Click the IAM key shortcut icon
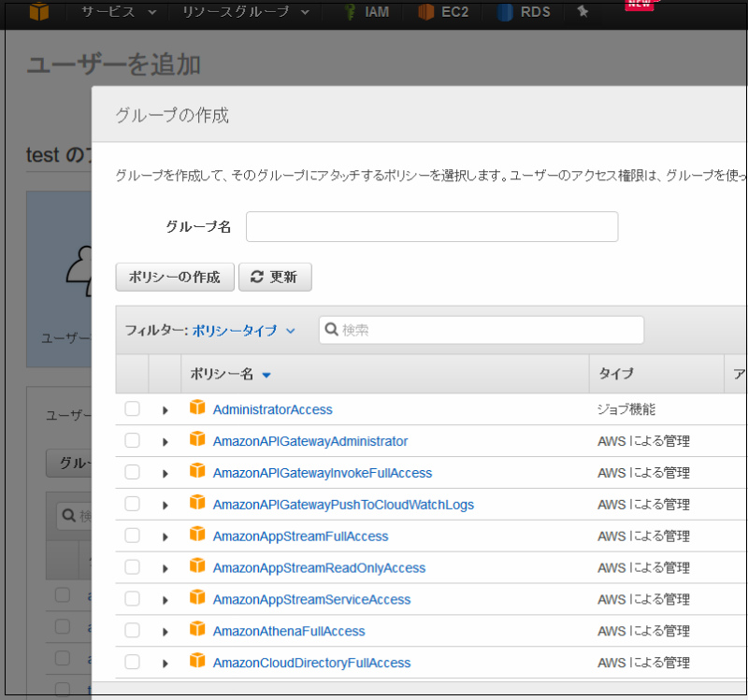 [x=350, y=13]
